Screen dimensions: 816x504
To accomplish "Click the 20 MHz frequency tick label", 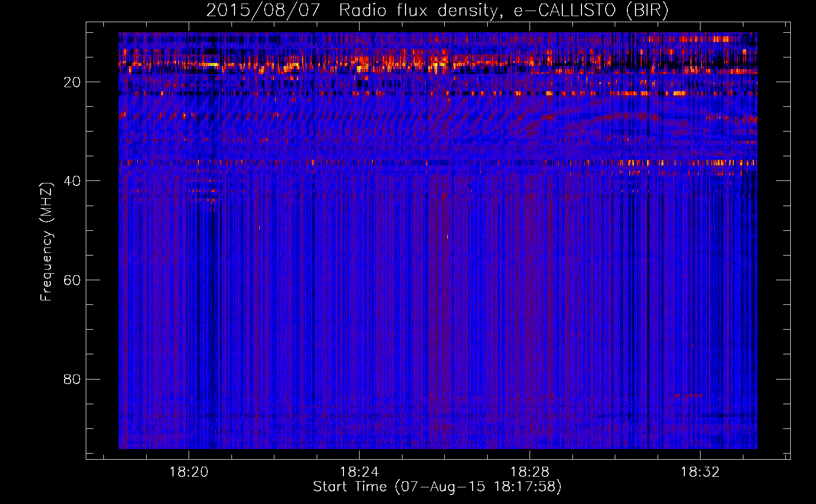I will pos(72,82).
